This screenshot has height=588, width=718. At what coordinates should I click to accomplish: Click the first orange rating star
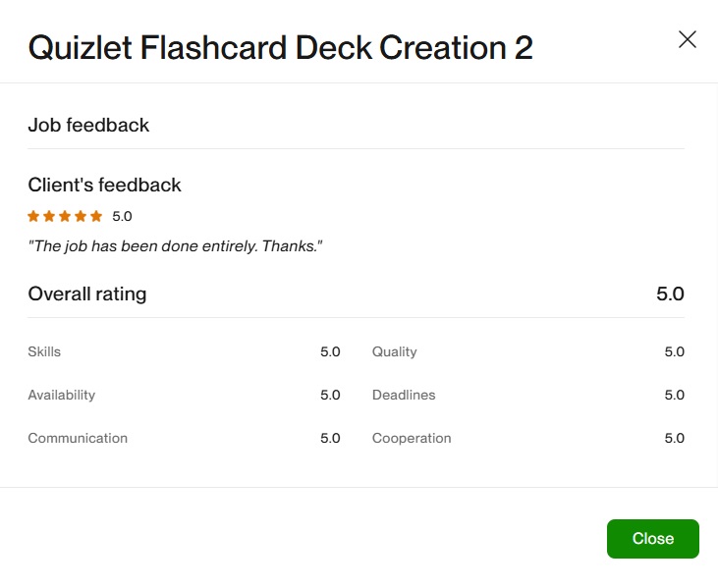[33, 216]
